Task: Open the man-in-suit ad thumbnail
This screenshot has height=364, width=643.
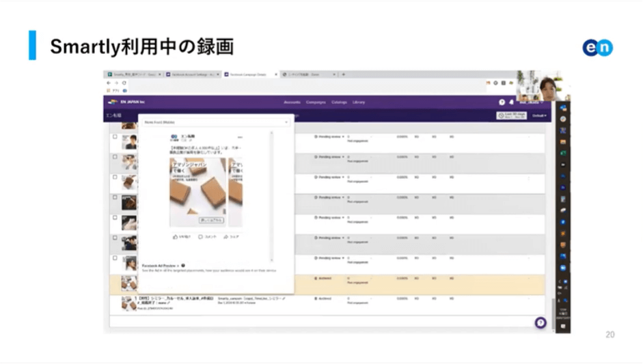Action: click(129, 142)
